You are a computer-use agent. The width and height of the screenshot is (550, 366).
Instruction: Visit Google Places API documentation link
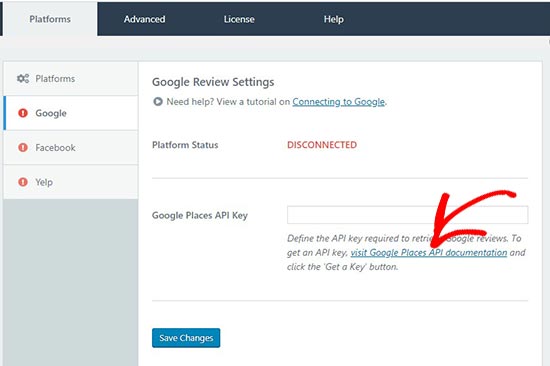coord(429,253)
